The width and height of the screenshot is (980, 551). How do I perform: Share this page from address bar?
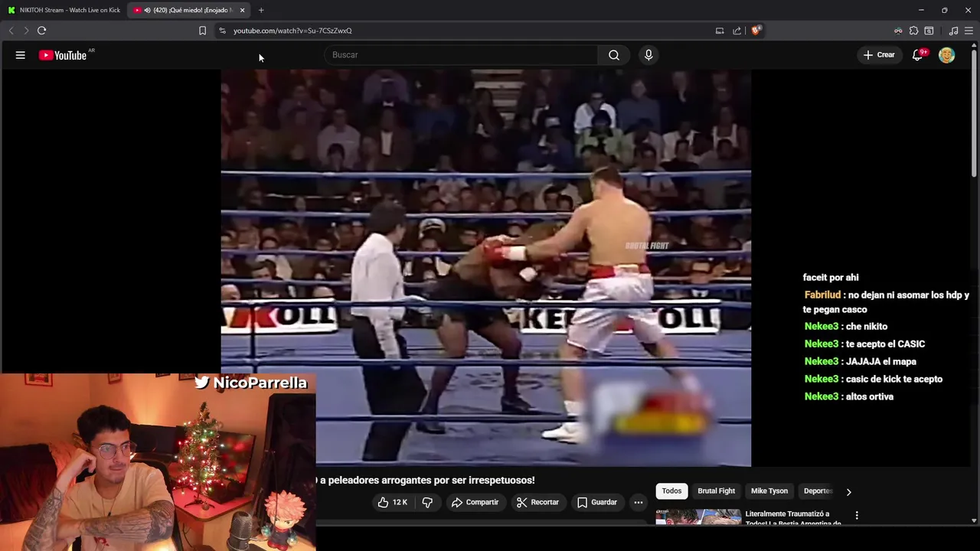tap(737, 31)
